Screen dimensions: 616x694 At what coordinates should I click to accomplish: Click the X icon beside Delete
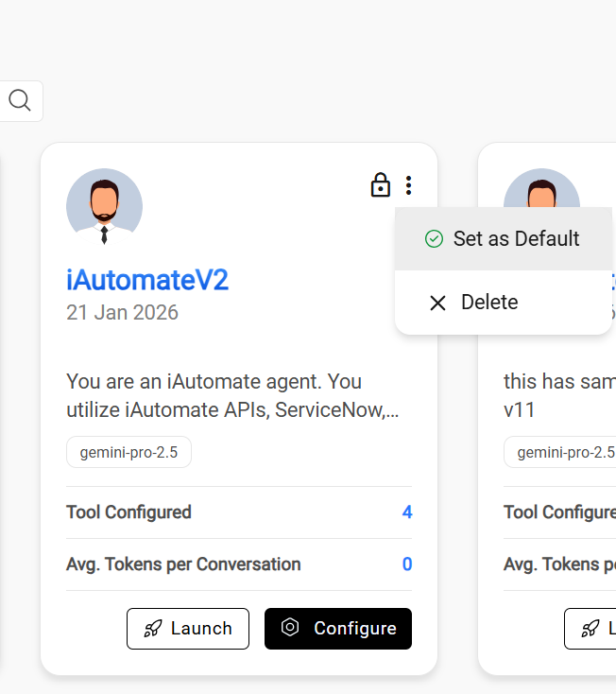437,303
